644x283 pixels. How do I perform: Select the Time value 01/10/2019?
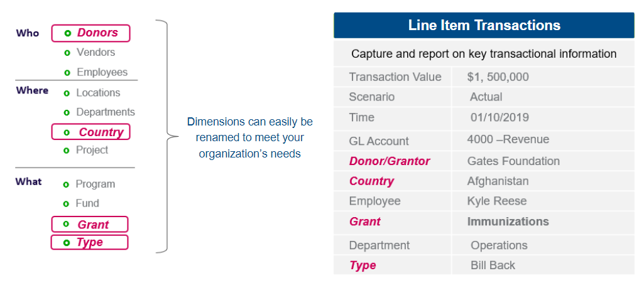point(500,118)
